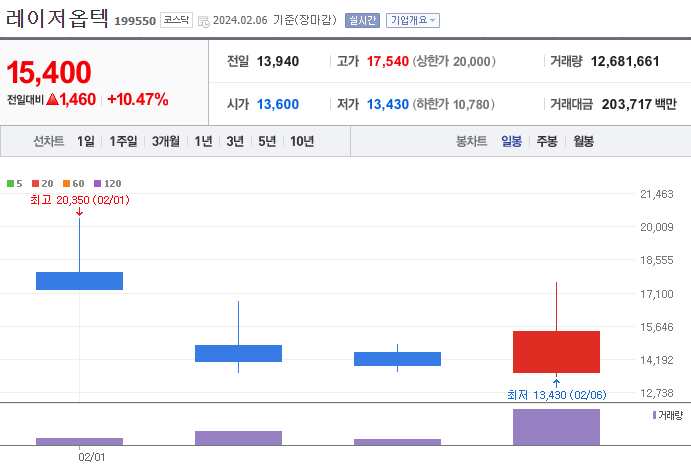Click the stock name 레이저옵텍
691x476 pixels.
[57, 19]
